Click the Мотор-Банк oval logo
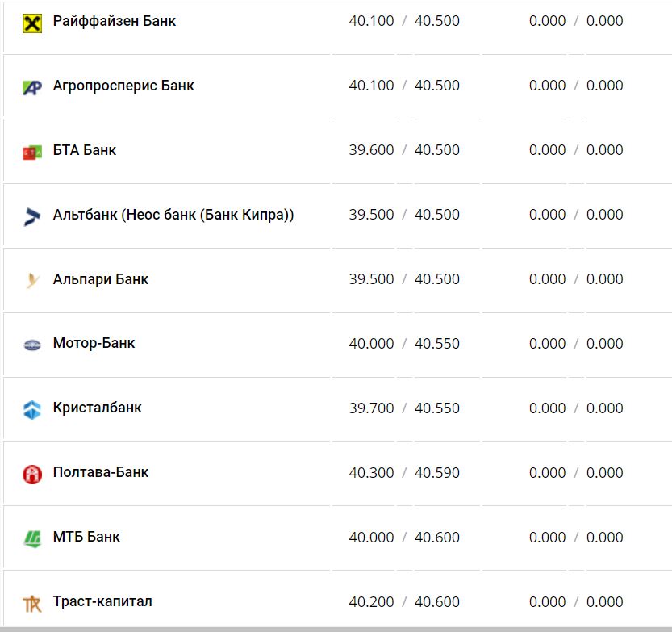The width and height of the screenshot is (672, 632). (31, 345)
